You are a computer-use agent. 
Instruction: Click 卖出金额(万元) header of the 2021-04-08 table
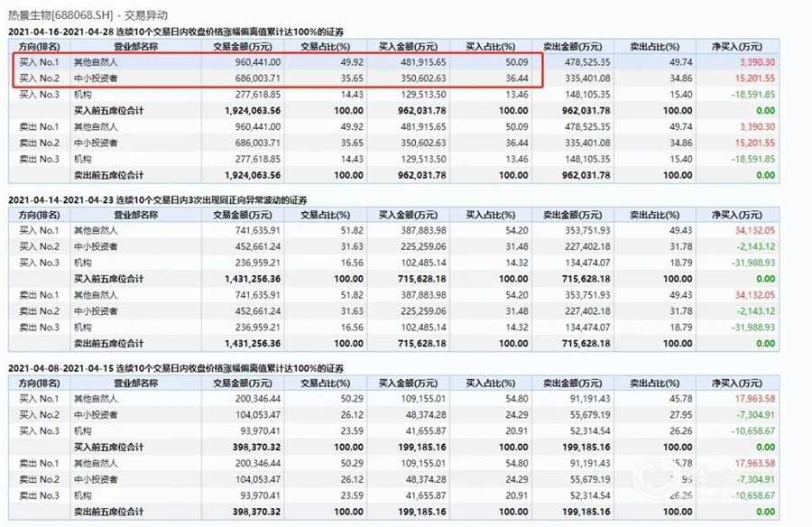[x=572, y=384]
